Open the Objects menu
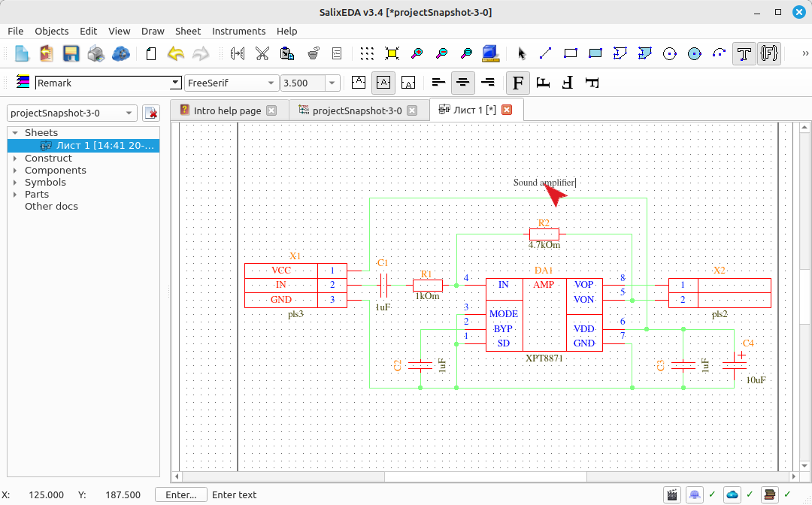 point(52,31)
